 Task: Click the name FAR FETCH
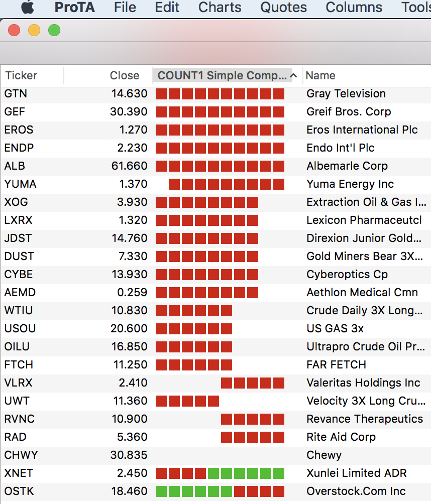[336, 364]
